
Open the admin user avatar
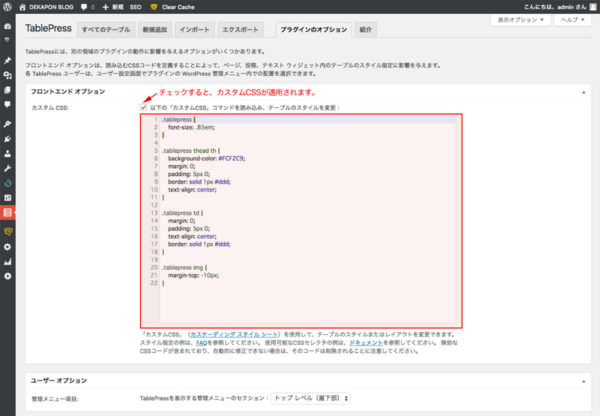(x=593, y=7)
